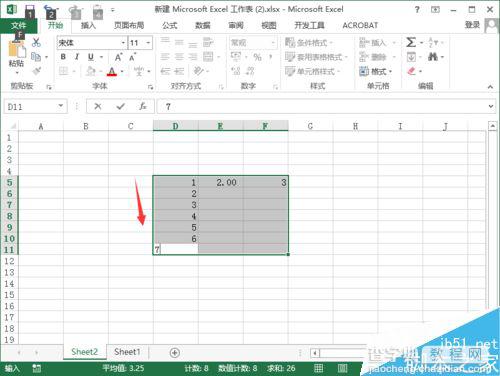Screen dimensions: 500x376
Task: Click the text orientation icon
Action: pyautogui.click(x=199, y=71)
